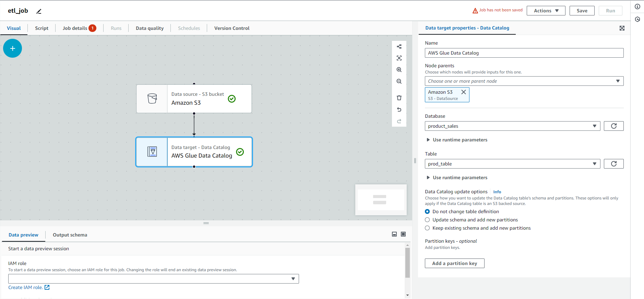Click the fit-to-view icon in canvas toolbar
Viewport: 644px width, 299px height.
(399, 58)
